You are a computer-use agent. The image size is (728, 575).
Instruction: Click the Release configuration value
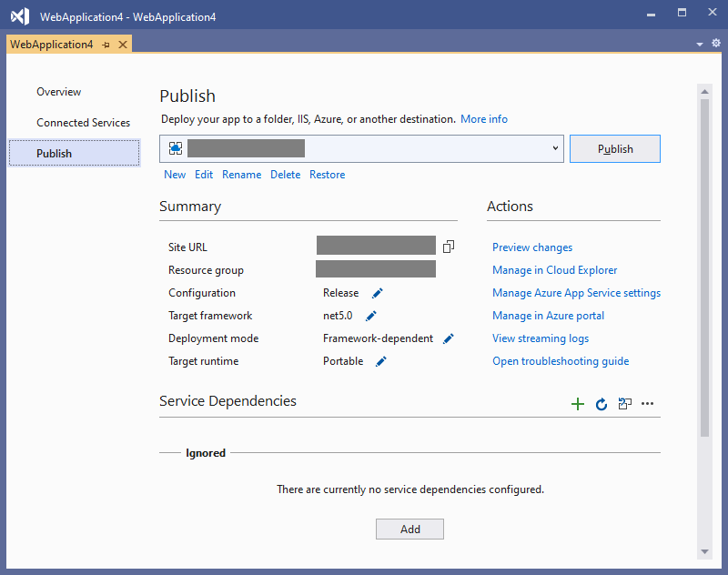click(340, 293)
